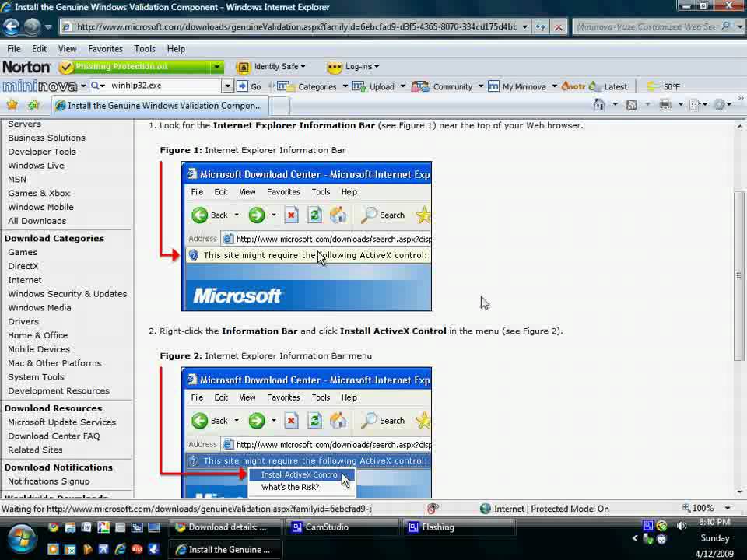Open the Notifications Signup link

coord(48,481)
